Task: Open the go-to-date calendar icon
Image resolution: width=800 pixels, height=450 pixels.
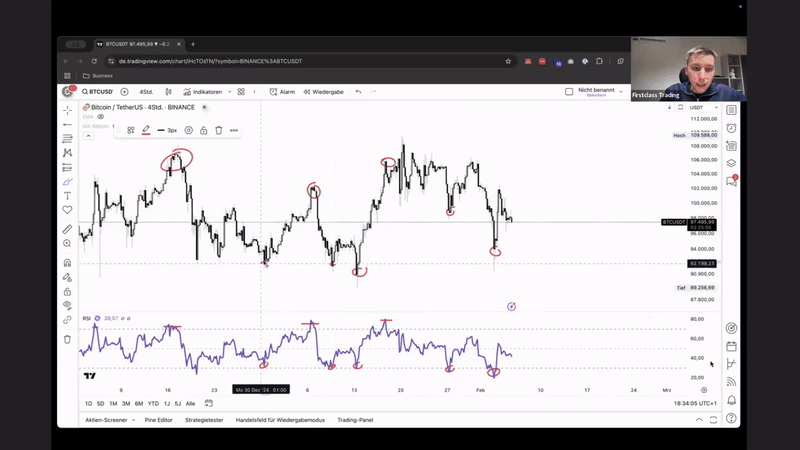Action: (209, 403)
